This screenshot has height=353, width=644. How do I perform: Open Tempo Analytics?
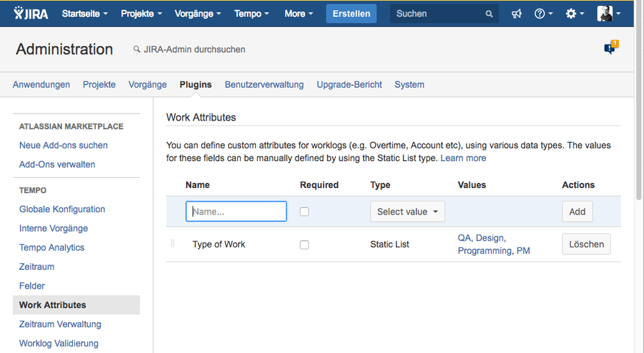pos(52,247)
